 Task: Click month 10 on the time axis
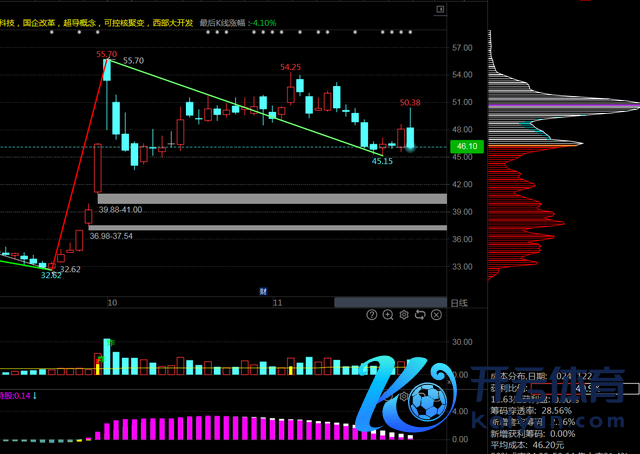pyautogui.click(x=112, y=302)
